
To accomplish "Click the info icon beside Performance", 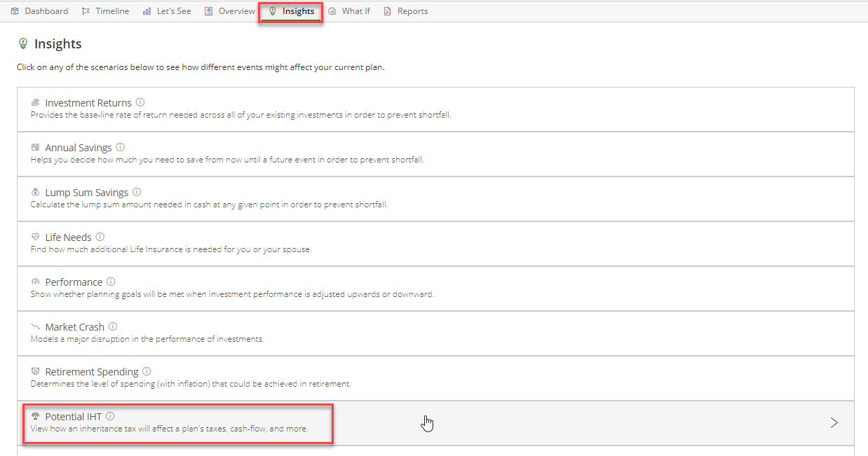I will pos(111,282).
